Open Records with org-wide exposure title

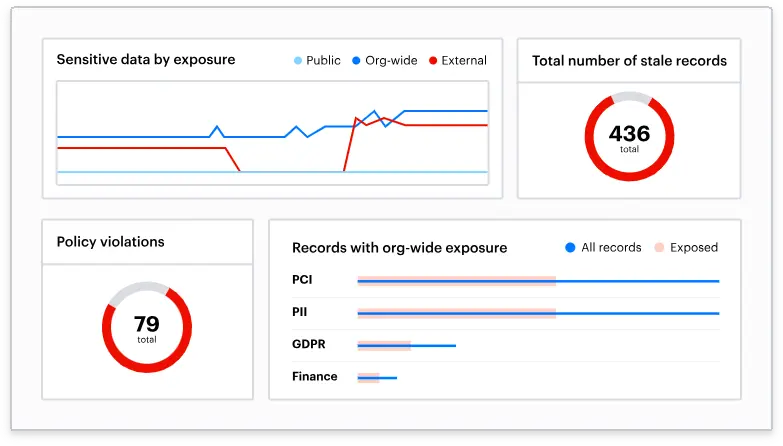coord(399,248)
